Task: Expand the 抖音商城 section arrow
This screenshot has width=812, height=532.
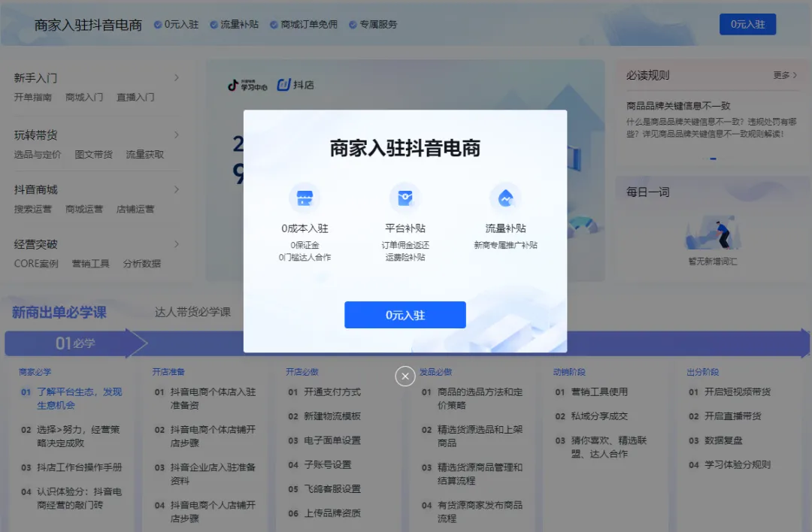Action: [176, 189]
